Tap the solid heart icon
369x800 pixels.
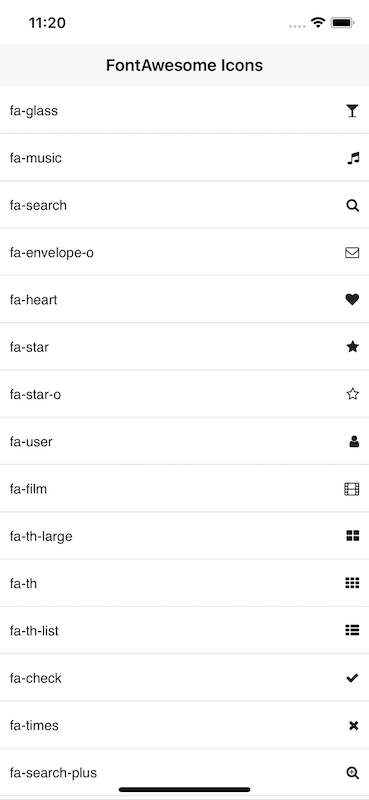tap(352, 300)
